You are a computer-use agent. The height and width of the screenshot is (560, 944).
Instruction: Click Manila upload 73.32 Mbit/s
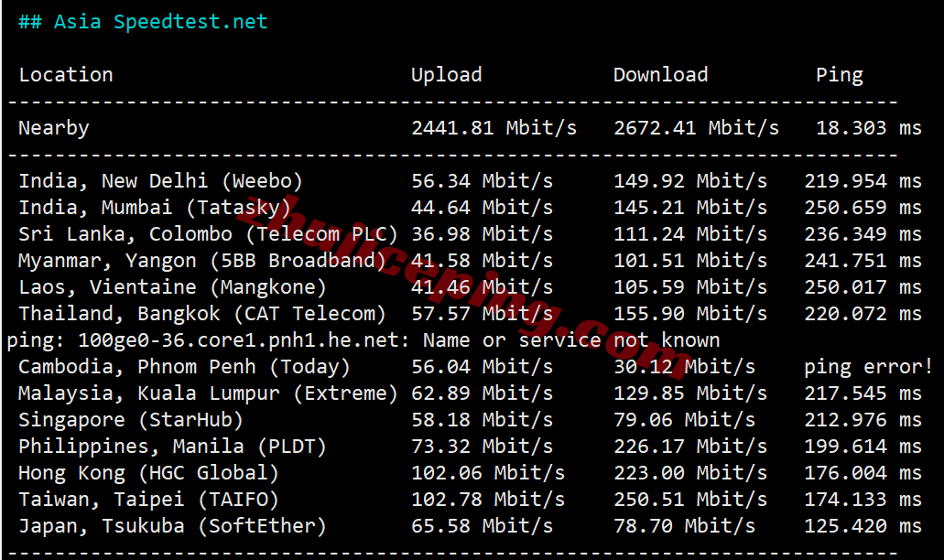click(482, 446)
